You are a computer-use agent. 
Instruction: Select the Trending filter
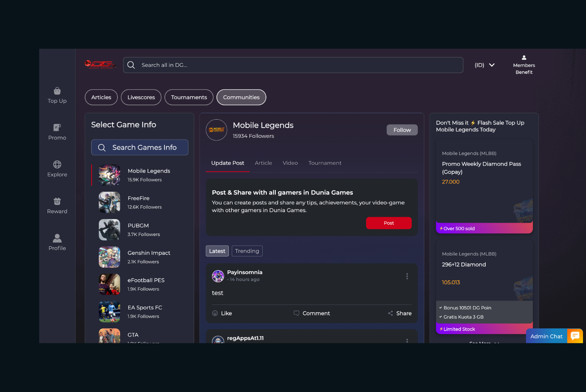(x=247, y=251)
